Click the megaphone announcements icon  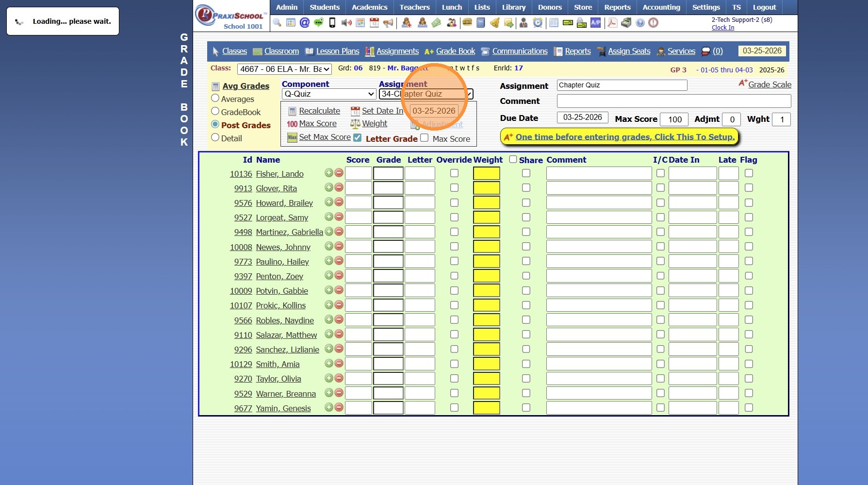point(388,23)
